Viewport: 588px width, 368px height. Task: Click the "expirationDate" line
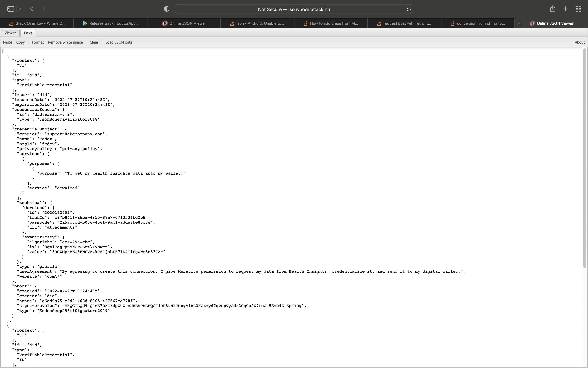(x=63, y=105)
